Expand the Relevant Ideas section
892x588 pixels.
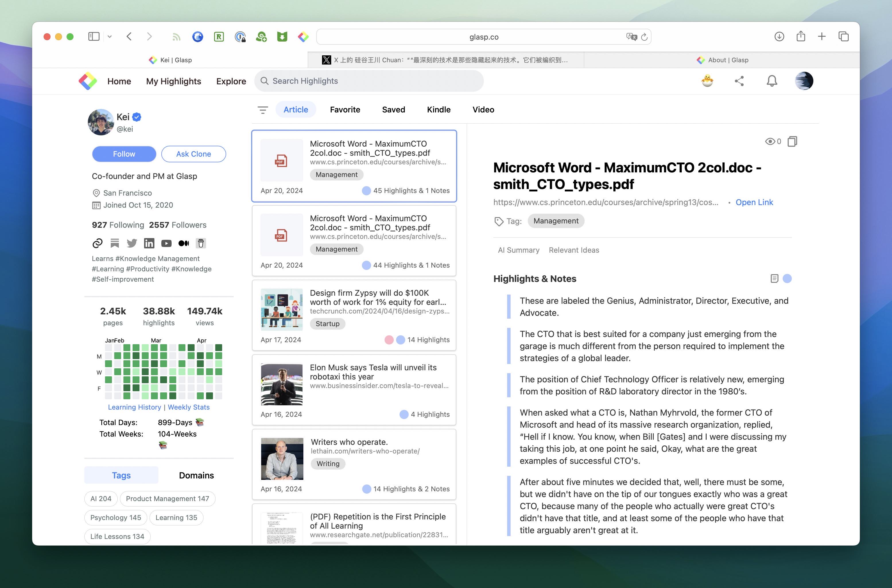click(x=574, y=250)
